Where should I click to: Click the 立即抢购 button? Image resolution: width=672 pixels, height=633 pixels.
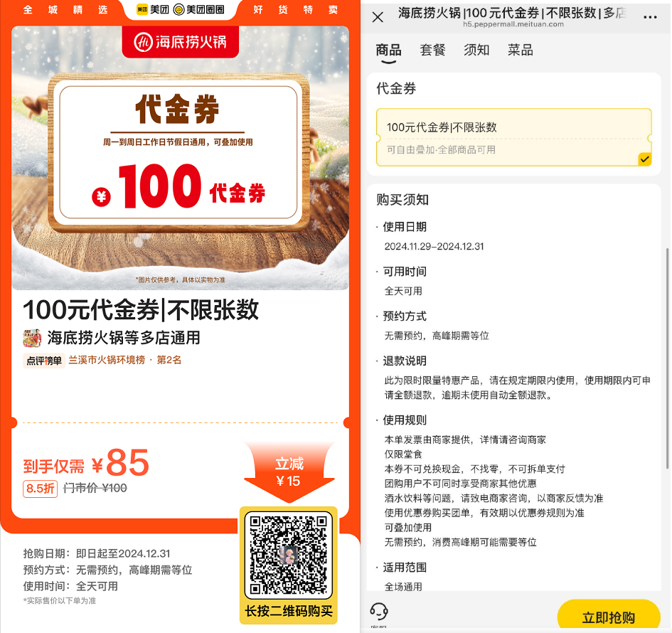[608, 617]
